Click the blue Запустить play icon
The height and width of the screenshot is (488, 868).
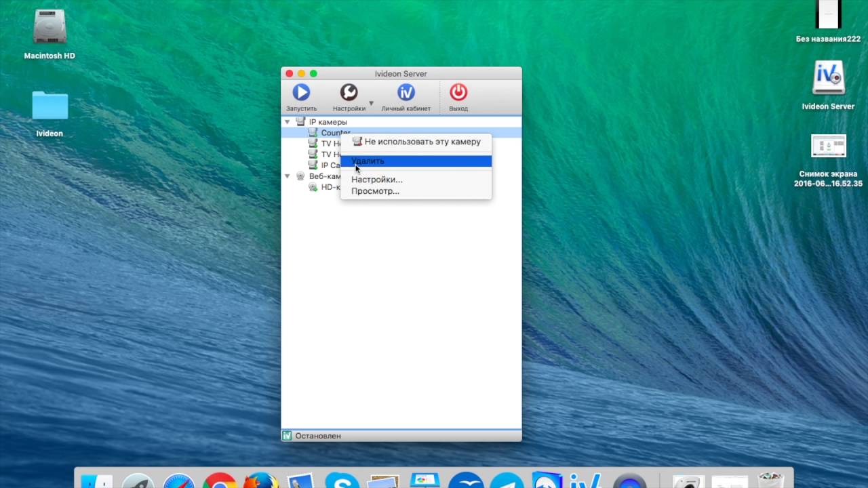[x=301, y=92]
